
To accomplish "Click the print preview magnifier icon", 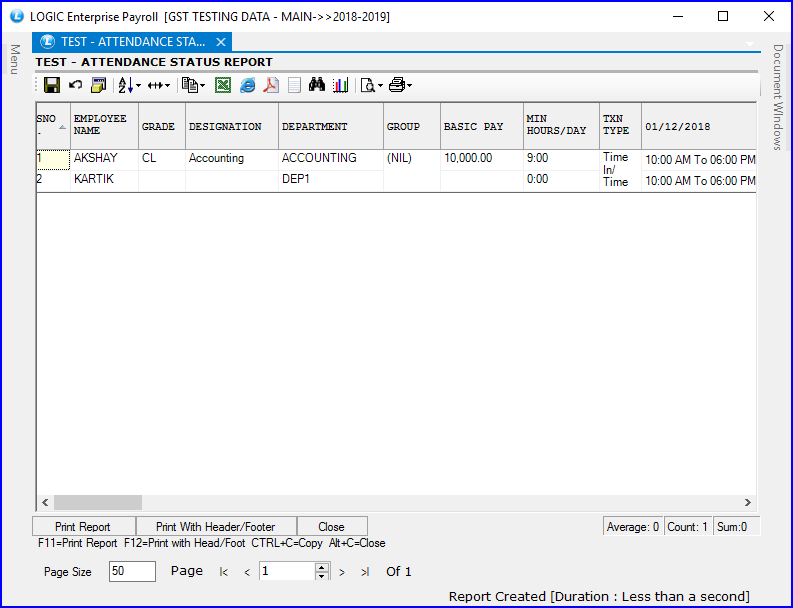I will pos(368,85).
